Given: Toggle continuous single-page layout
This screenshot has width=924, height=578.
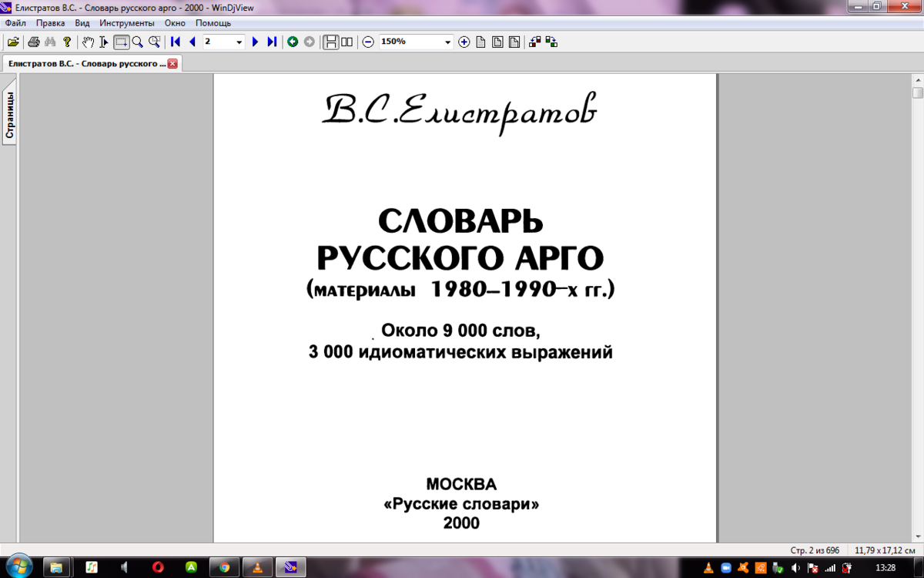Looking at the screenshot, I should tap(330, 42).
